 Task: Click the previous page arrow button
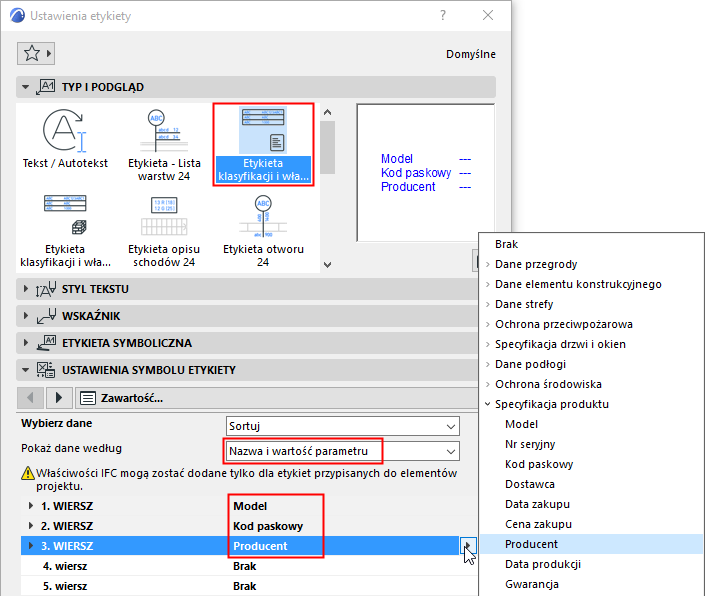(x=30, y=398)
